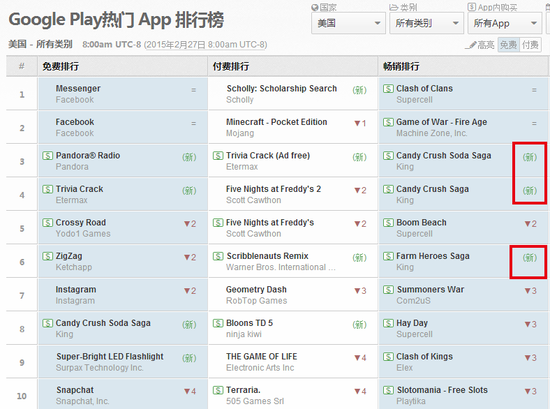Open the 所有类别 category dropdown
The height and width of the screenshot is (409, 550).
tap(427, 24)
